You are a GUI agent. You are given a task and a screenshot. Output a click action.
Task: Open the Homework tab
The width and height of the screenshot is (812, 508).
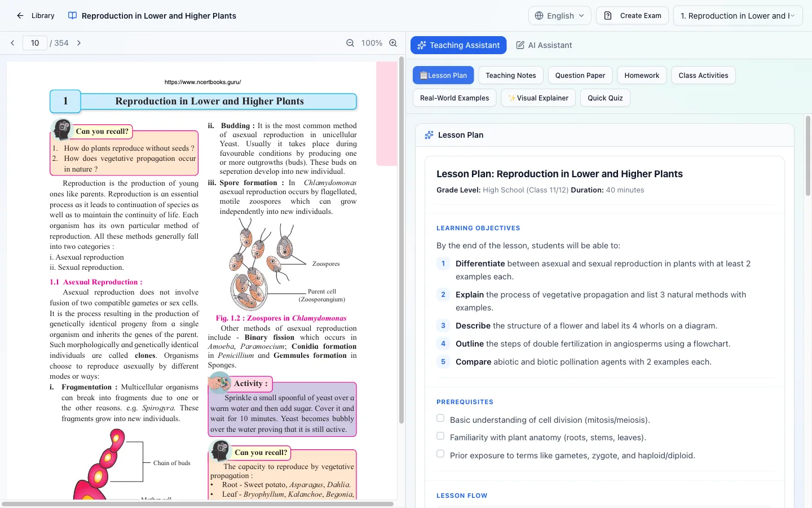[x=642, y=75]
